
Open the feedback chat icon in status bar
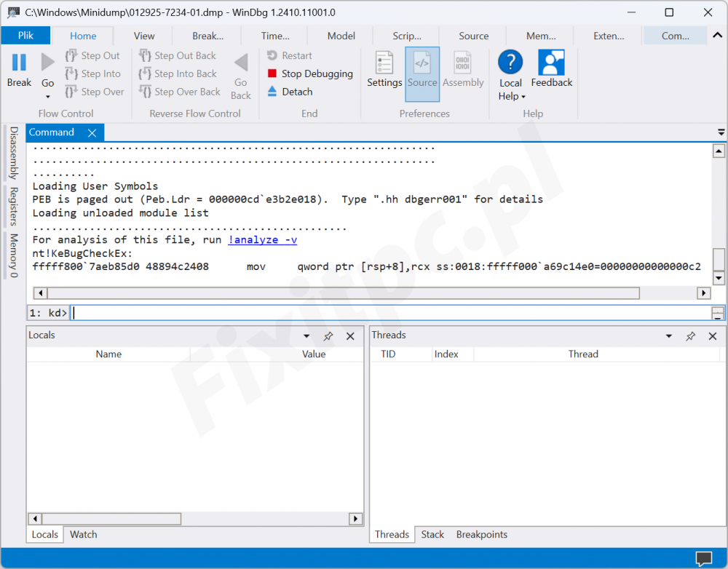704,559
